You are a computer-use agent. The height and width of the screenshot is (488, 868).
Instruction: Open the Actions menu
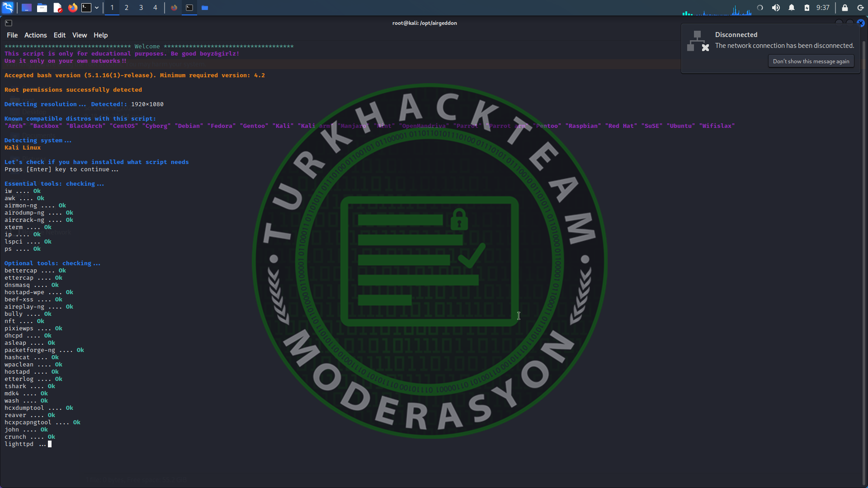click(x=36, y=35)
